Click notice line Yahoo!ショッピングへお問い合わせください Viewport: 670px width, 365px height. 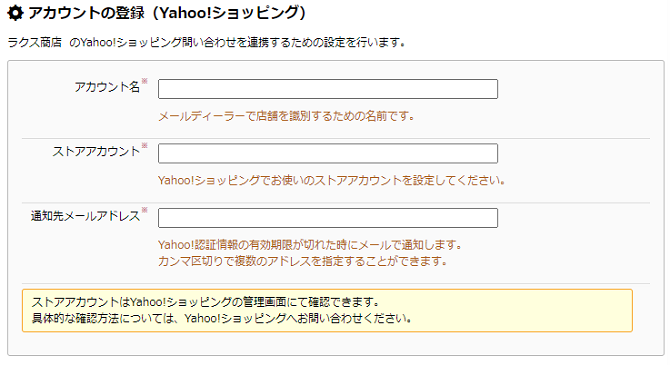click(x=222, y=318)
